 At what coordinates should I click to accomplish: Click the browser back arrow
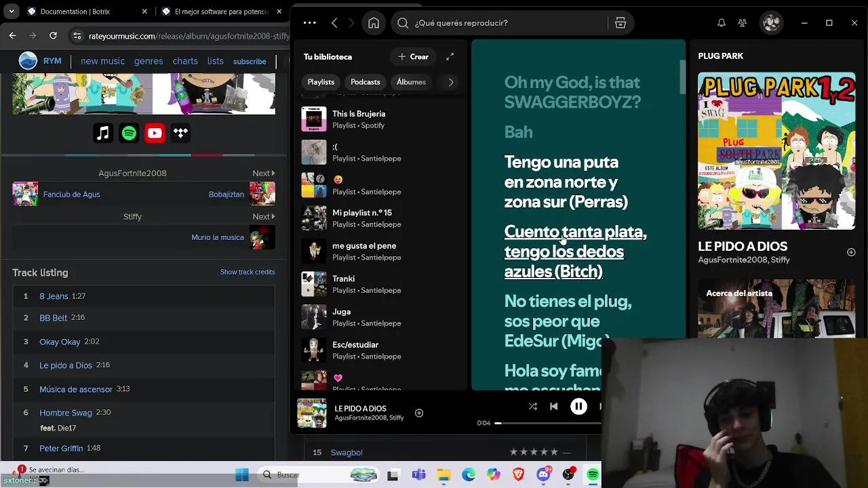[x=13, y=35]
